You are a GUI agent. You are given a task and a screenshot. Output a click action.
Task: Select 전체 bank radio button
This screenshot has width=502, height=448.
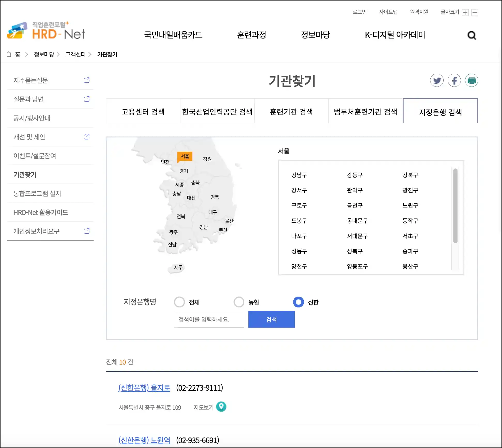[x=179, y=302]
